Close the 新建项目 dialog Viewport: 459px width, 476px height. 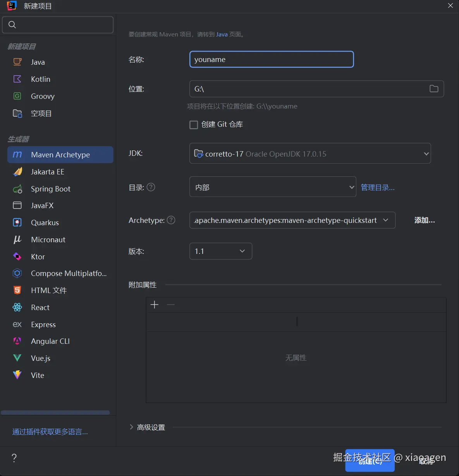(x=450, y=6)
